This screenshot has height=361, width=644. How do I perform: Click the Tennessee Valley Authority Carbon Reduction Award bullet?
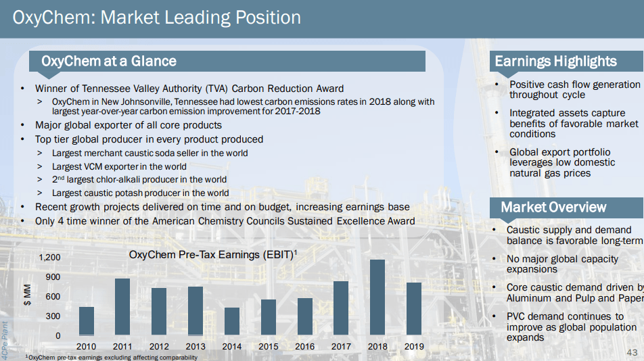(189, 89)
